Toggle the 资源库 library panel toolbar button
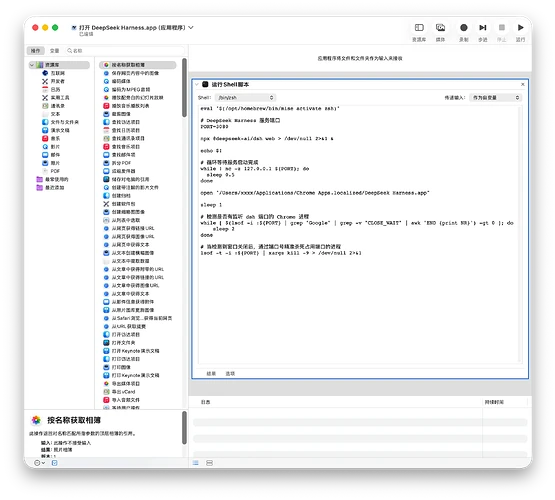This screenshot has height=500, width=555. point(419,28)
